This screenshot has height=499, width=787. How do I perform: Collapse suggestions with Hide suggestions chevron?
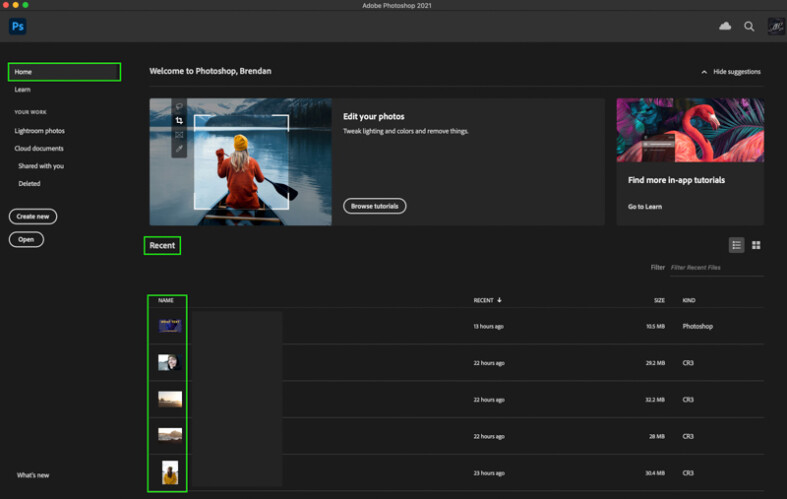click(704, 72)
